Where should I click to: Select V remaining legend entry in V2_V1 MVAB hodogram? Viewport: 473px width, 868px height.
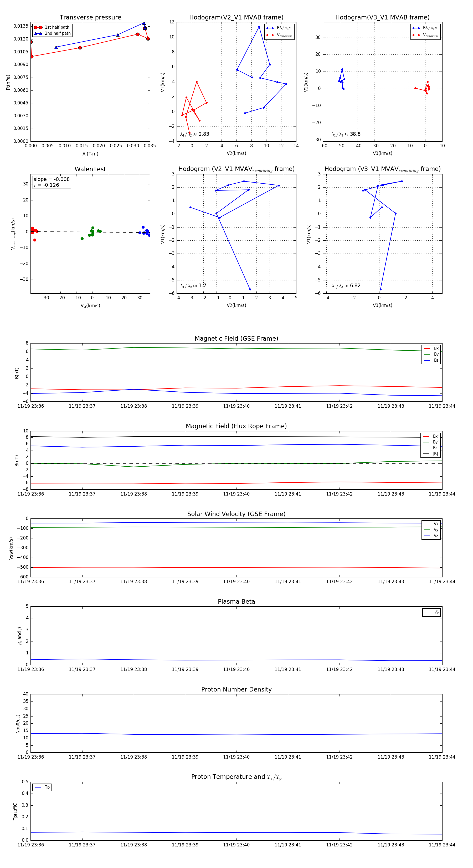click(x=279, y=35)
